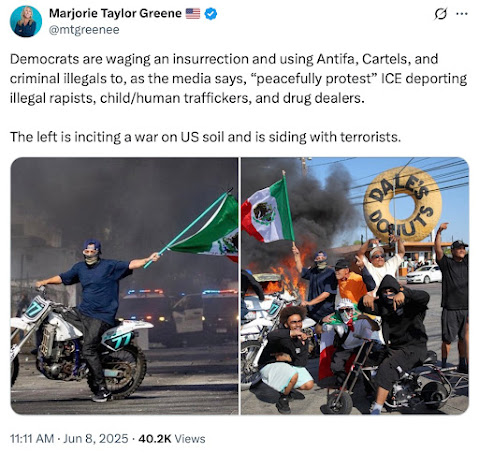Viewport: 479px width, 453px height.
Task: Click Marjorie Taylor Greene's profile avatar
Action: tap(26, 21)
